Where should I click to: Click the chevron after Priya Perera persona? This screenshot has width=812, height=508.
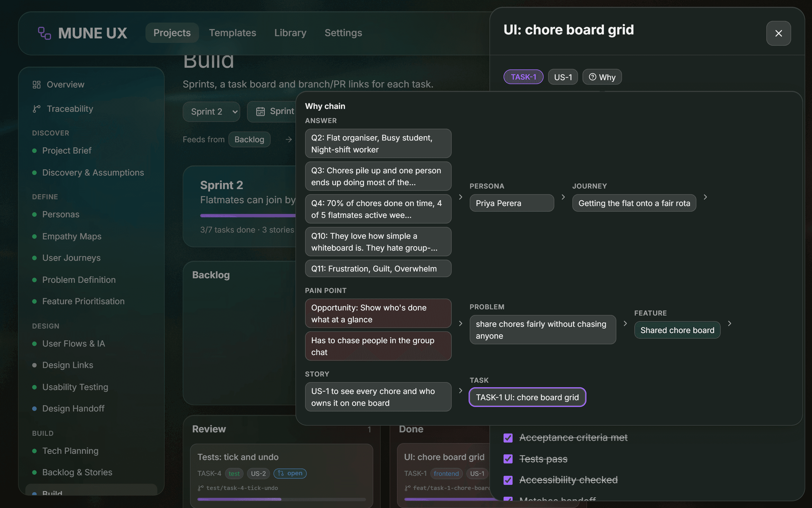563,197
